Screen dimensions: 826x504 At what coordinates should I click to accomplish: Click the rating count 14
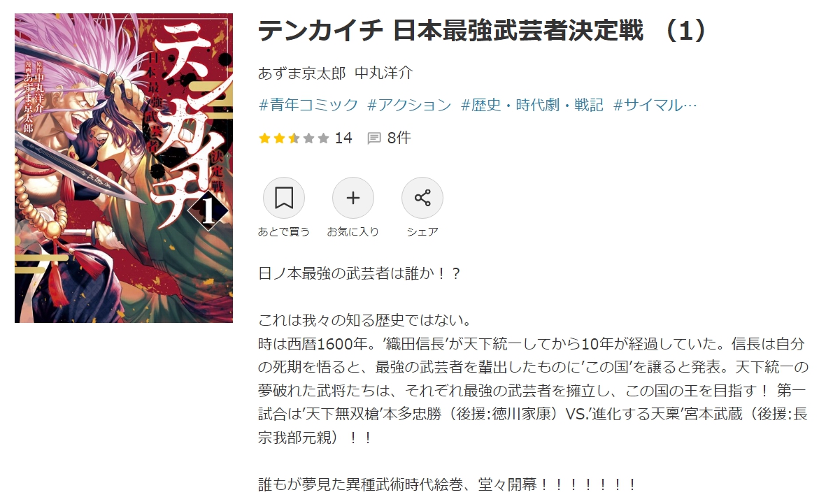coord(343,138)
